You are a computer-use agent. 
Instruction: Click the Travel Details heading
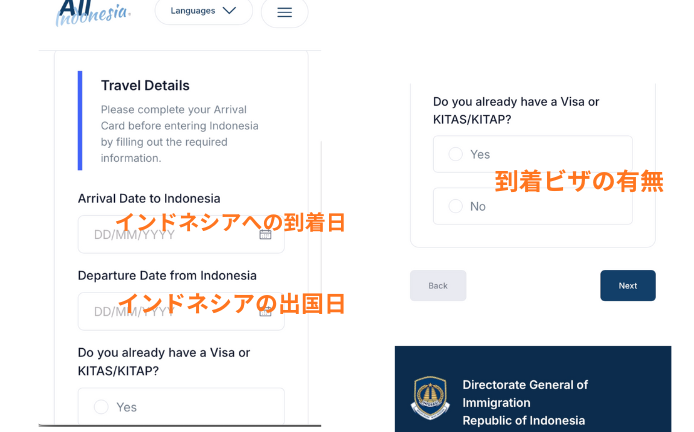[x=145, y=85]
